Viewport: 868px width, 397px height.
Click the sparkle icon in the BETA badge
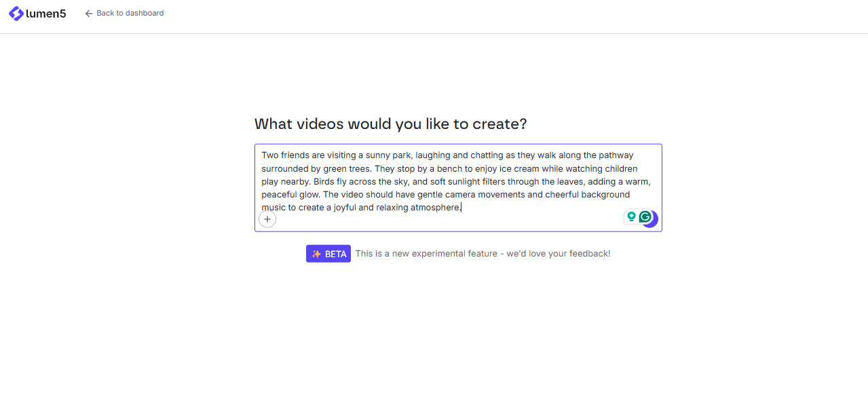(316, 254)
